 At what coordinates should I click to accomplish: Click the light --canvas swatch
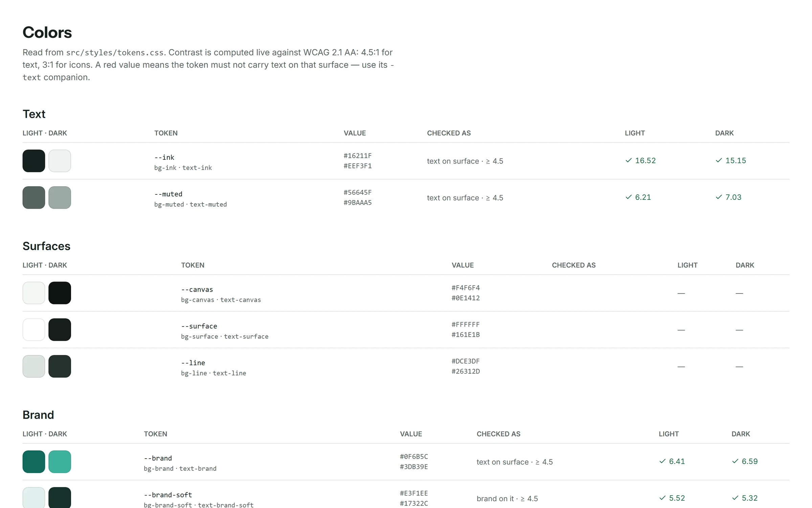(34, 293)
